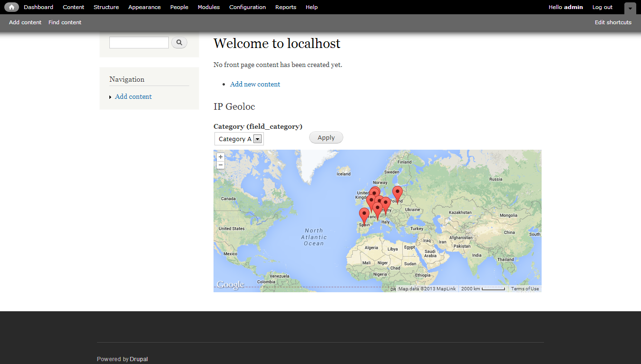
Task: Open the overlay menu arrow at top right
Action: tap(630, 9)
